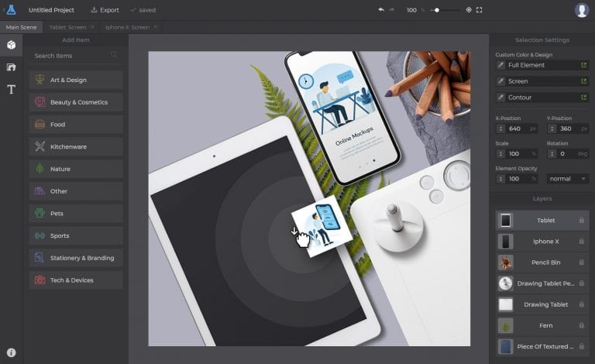Click the pencil icon beside Full Element
This screenshot has height=364, width=595.
[501, 65]
